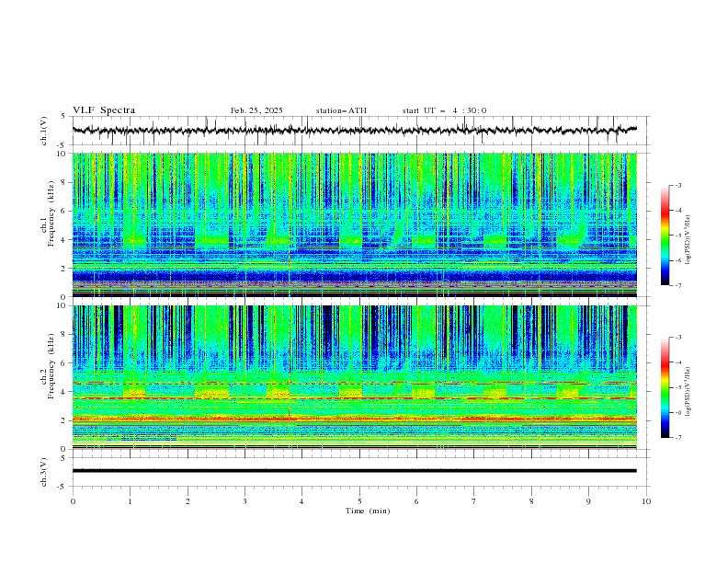Click the "VLF Spectra" title text

(x=104, y=110)
